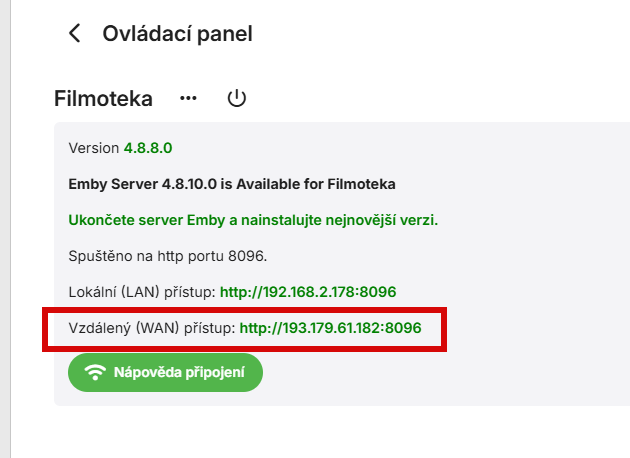Image resolution: width=630 pixels, height=458 pixels.
Task: Click the 'Vzdálený (WAN) přístup' label
Action: (151, 327)
